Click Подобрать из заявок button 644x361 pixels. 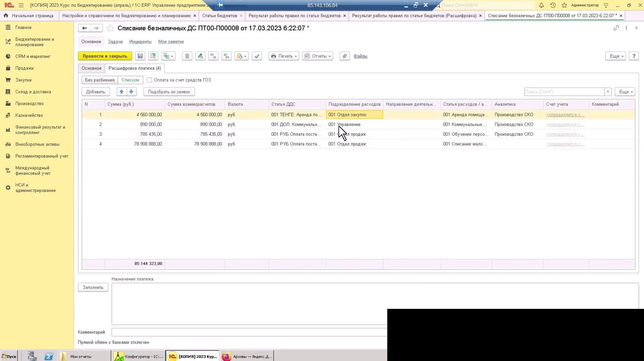point(169,92)
